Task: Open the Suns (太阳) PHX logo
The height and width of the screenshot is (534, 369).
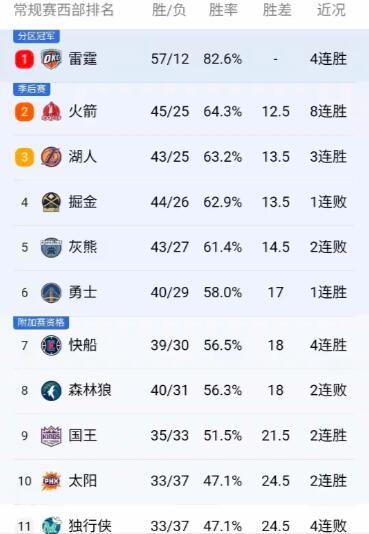Action: pyautogui.click(x=51, y=481)
